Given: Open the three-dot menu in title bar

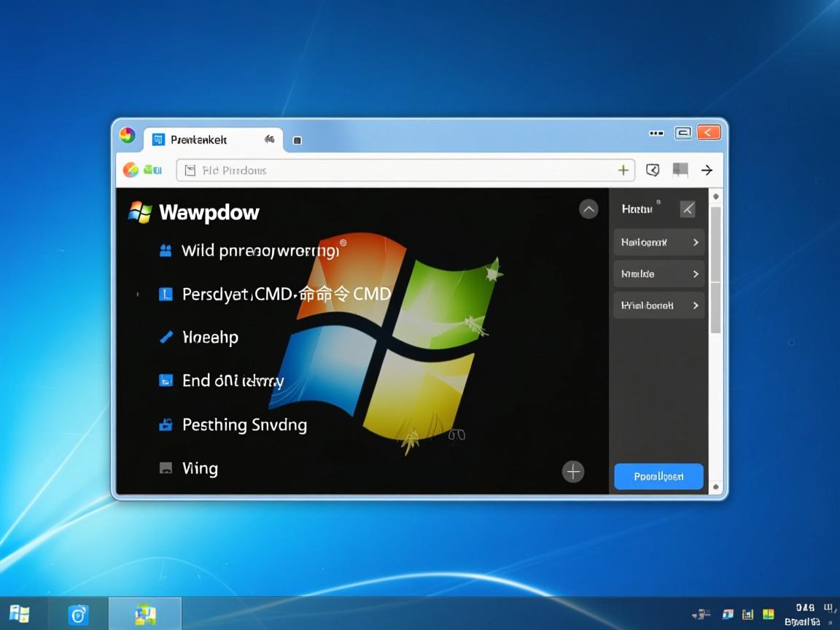Looking at the screenshot, I should pos(656,133).
